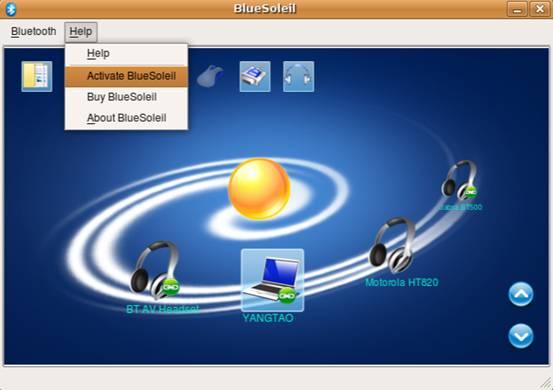Minimize the BlueSoleil window
554x390 pixels.
pos(517,9)
